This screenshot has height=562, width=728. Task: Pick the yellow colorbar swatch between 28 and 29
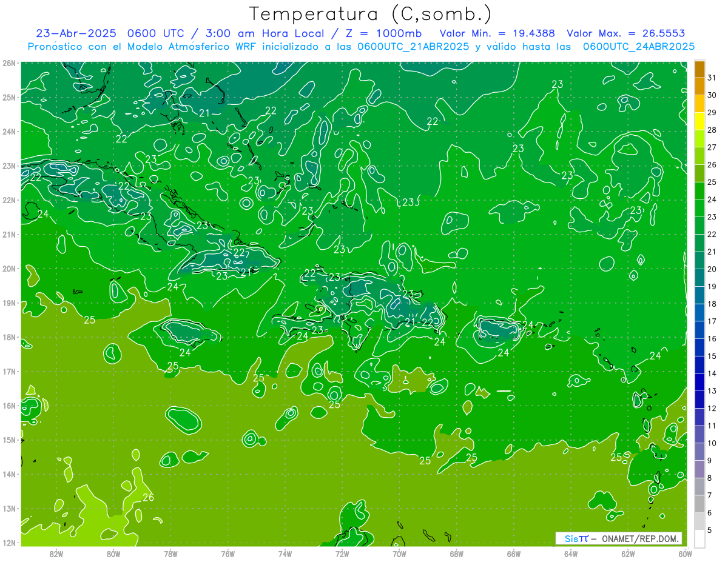point(699,121)
